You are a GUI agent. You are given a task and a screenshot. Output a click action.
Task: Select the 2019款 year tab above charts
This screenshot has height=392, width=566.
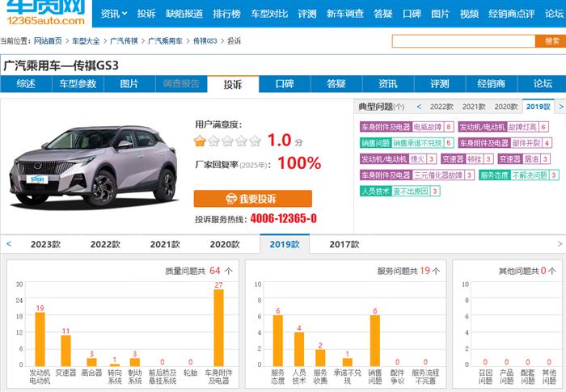click(285, 244)
